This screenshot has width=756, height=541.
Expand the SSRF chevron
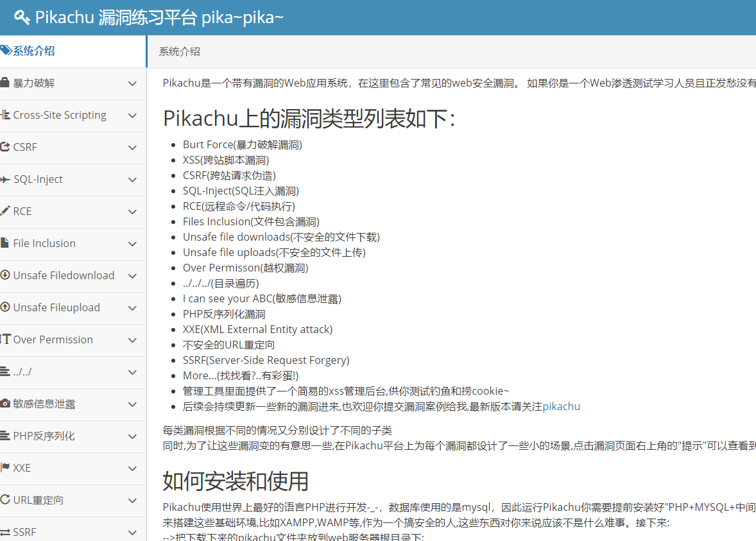pos(133,533)
